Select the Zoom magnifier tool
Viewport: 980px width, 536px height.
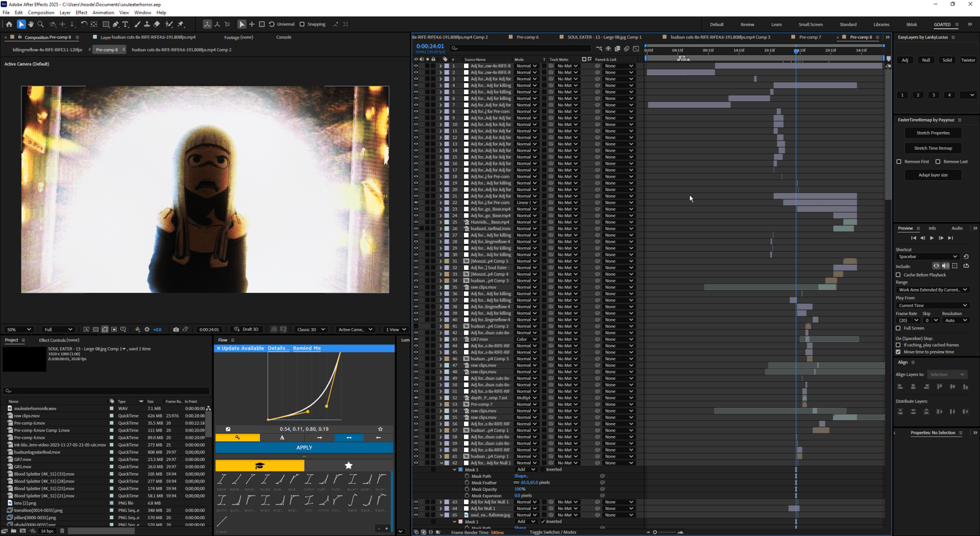pos(41,24)
